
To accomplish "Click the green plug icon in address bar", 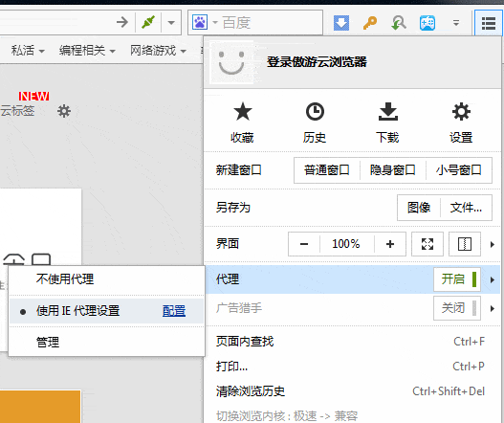I will coord(148,22).
